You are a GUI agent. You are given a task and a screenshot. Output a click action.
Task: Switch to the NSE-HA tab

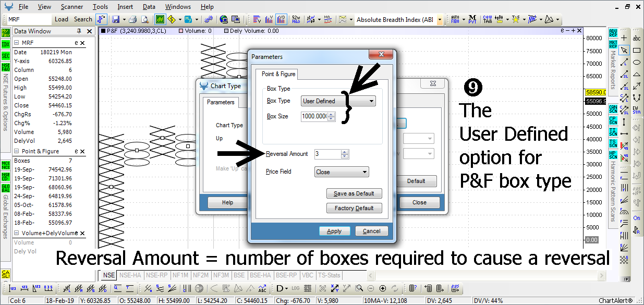tap(129, 275)
